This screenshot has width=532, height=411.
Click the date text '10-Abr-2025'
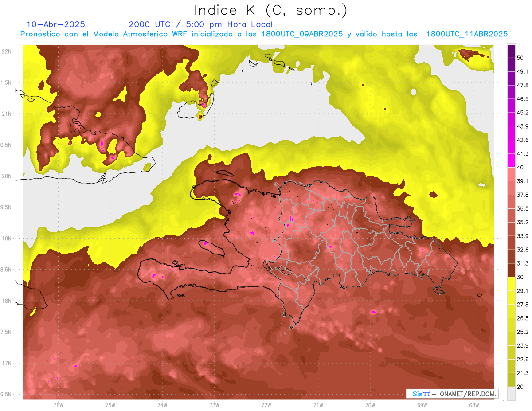tap(56, 24)
